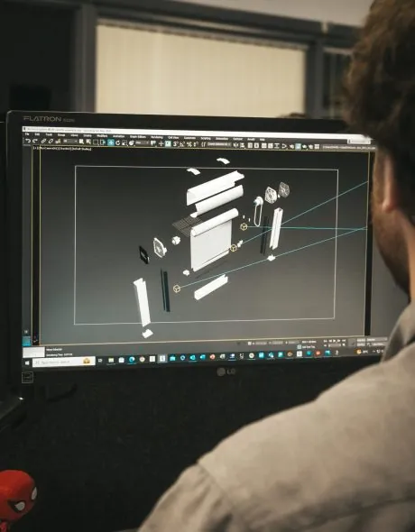Activate the Select and Link tool
The width and height of the screenshot is (415, 532).
(43, 142)
